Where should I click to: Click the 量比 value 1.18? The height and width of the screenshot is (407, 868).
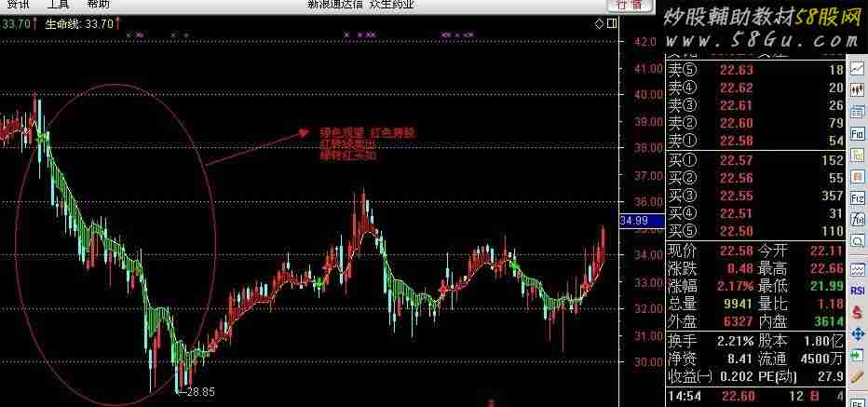click(x=831, y=304)
